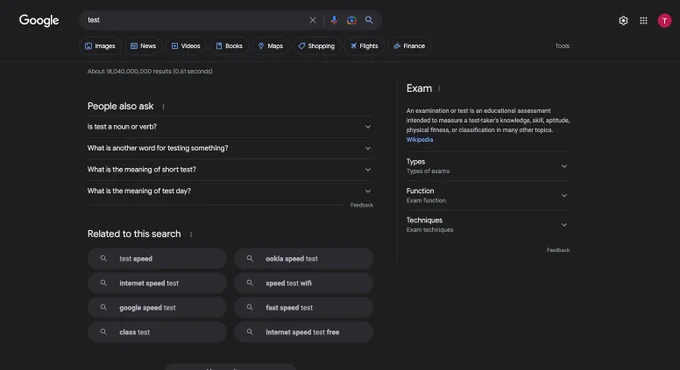680x370 pixels.
Task: Expand 'What is the meaning of short test?'
Action: click(230, 170)
